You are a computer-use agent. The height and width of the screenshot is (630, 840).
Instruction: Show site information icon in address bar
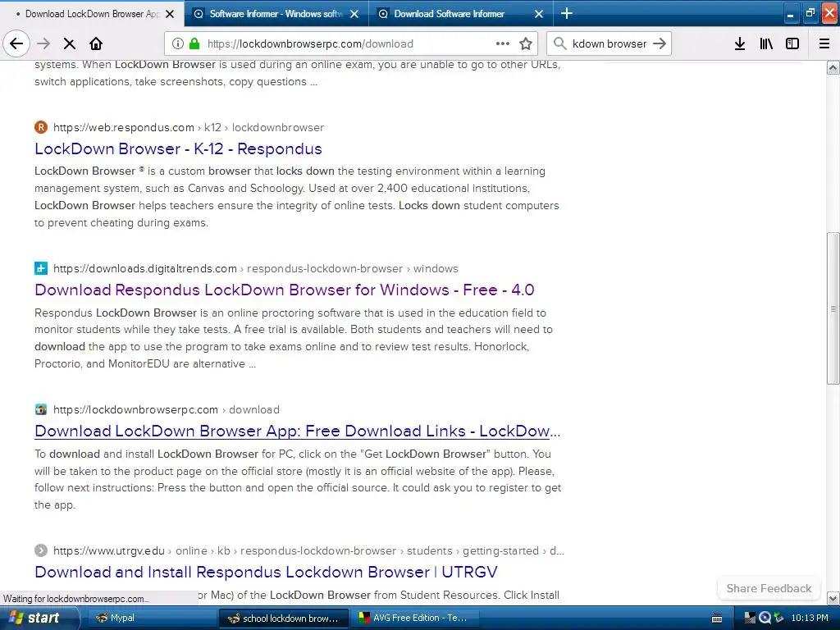(x=178, y=44)
